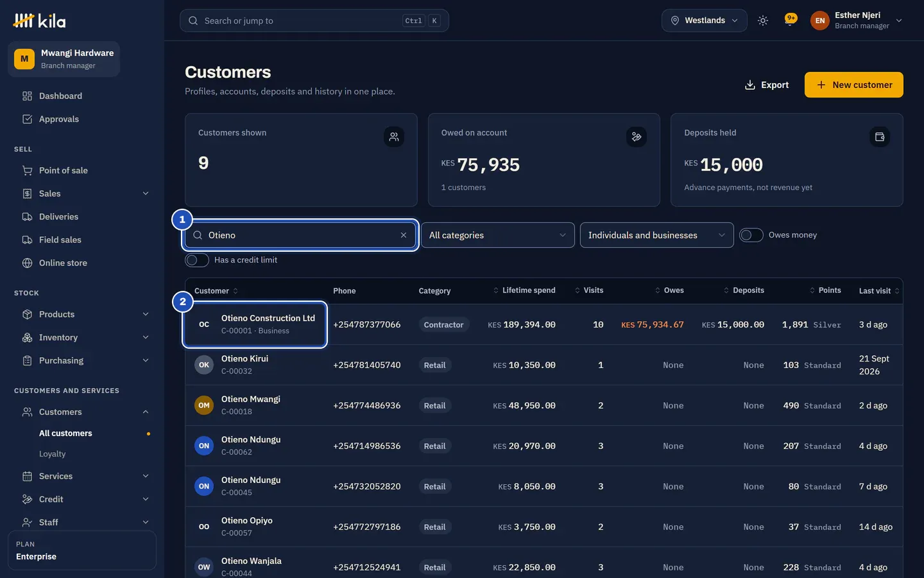Sort table by Last visit

coord(879,291)
